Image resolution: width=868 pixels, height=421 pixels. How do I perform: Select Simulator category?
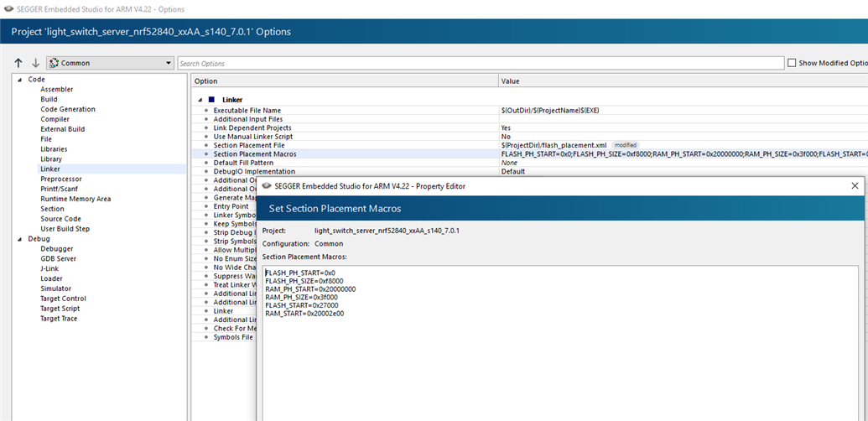[55, 288]
